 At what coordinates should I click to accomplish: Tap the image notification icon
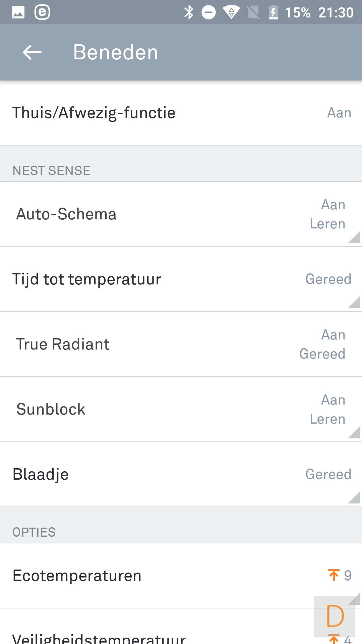click(x=18, y=13)
